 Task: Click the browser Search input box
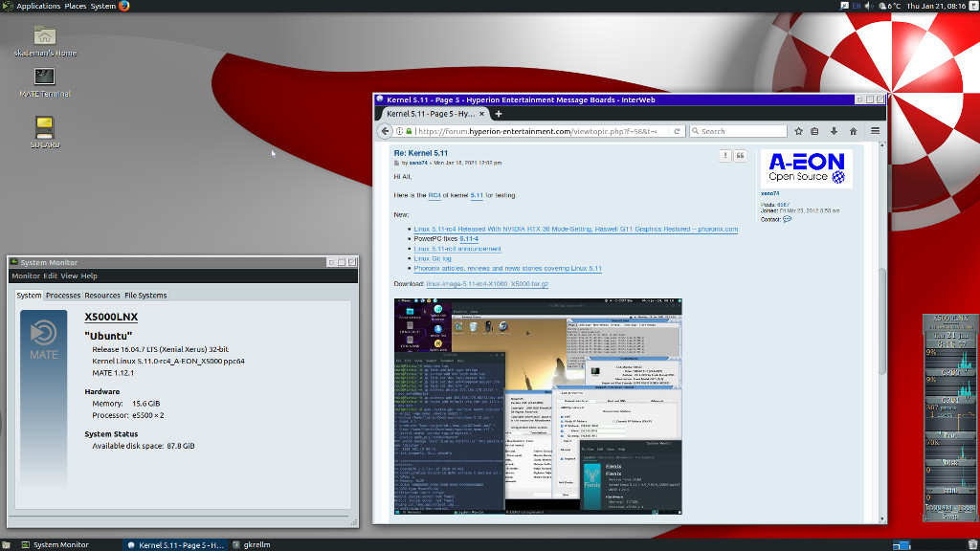click(x=738, y=131)
